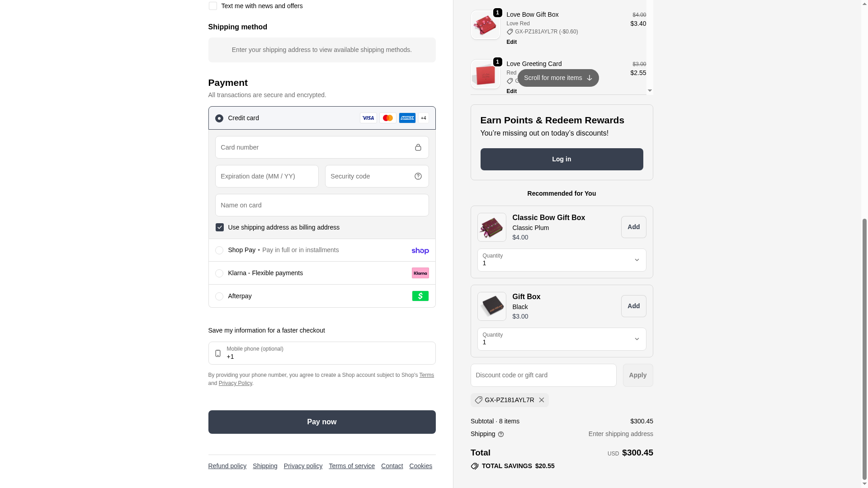Viewport: 868px width, 488px height.
Task: Click the American Express card icon
Action: (407, 118)
